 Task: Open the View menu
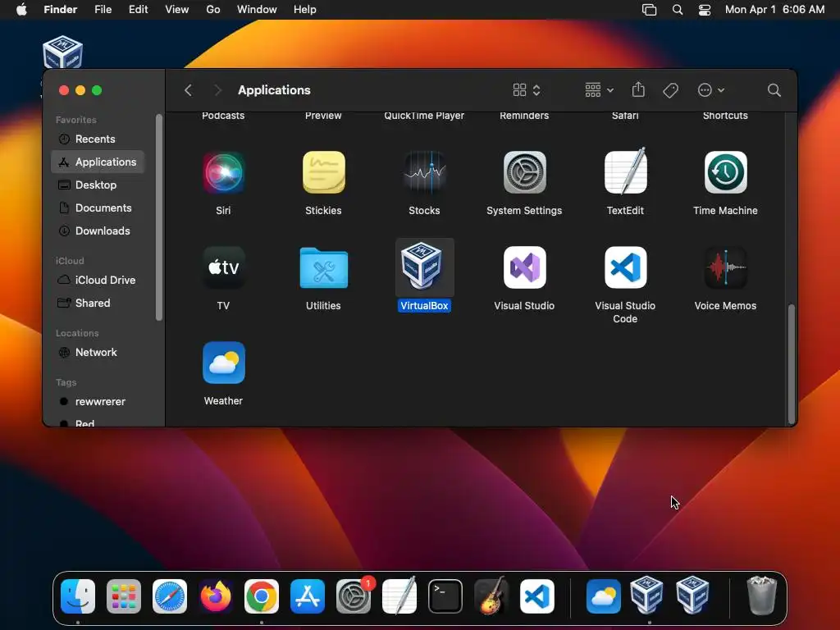pos(177,10)
